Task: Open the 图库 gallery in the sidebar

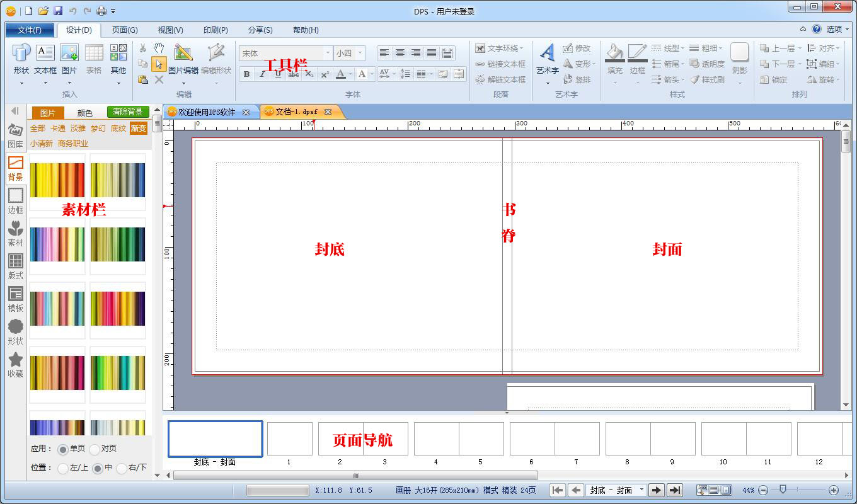Action: point(15,136)
